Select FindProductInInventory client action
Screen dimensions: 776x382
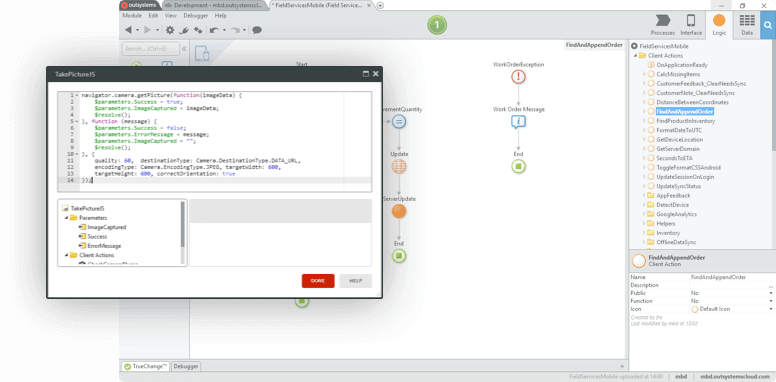[x=685, y=121]
